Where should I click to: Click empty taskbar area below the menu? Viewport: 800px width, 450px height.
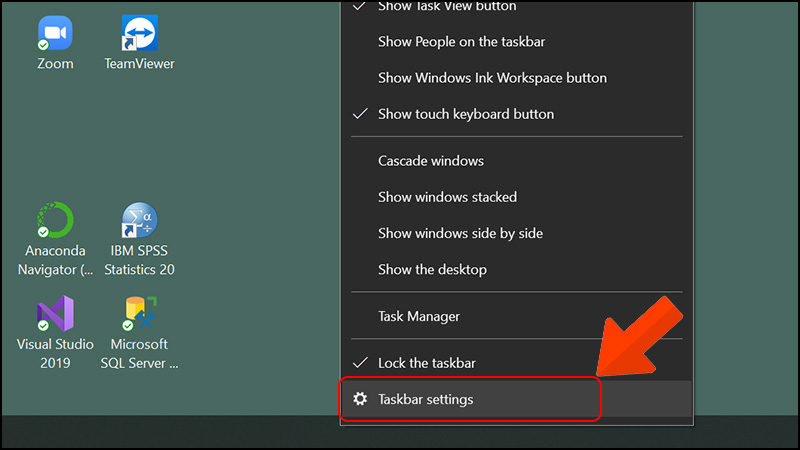point(200,435)
